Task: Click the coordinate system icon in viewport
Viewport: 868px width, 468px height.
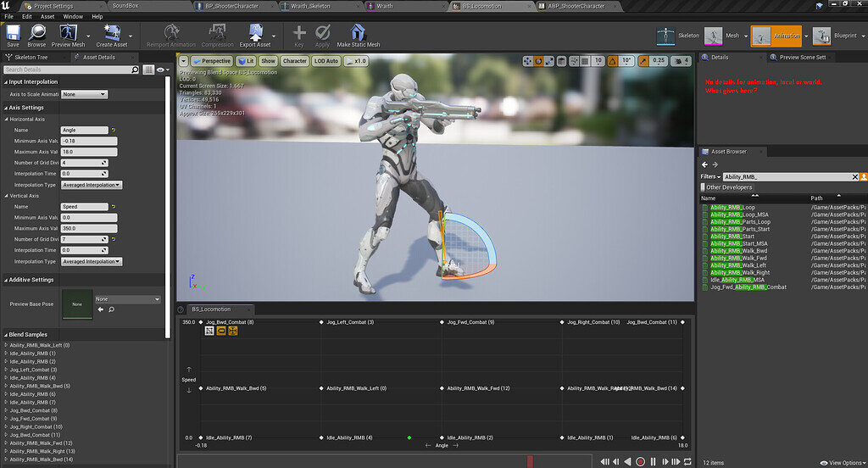Action: [561, 61]
